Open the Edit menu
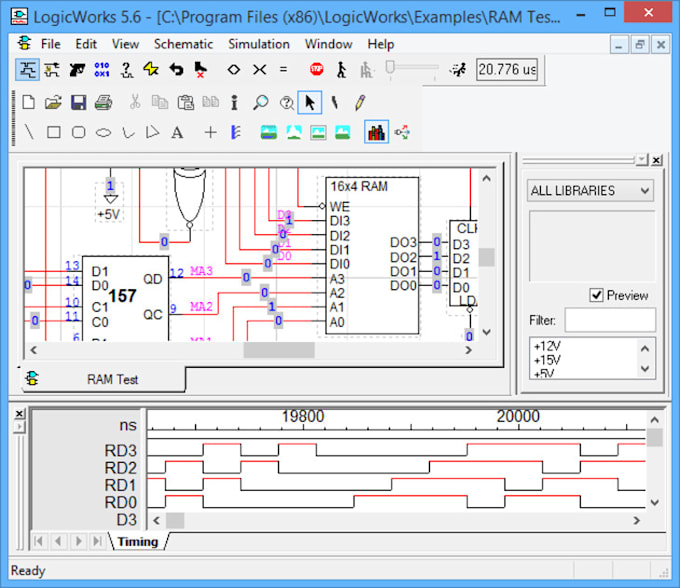 point(86,44)
